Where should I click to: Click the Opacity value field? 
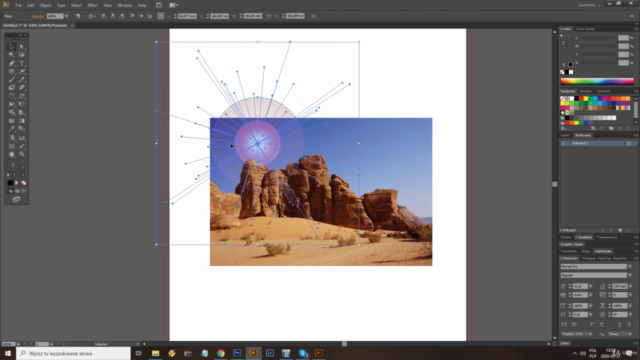click(55, 16)
